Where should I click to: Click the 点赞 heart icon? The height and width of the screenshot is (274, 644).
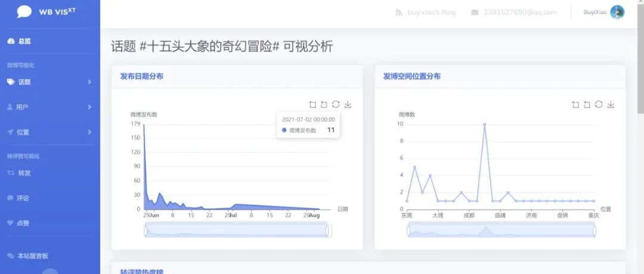click(10, 223)
